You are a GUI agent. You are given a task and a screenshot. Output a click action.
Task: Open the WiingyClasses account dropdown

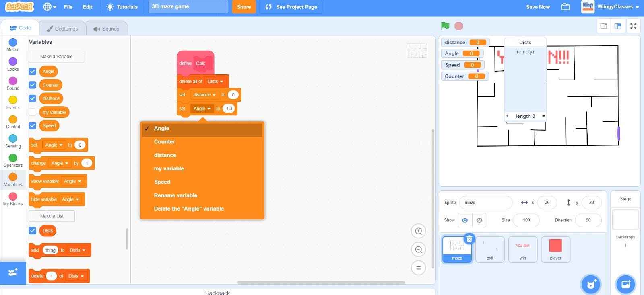[x=611, y=7]
